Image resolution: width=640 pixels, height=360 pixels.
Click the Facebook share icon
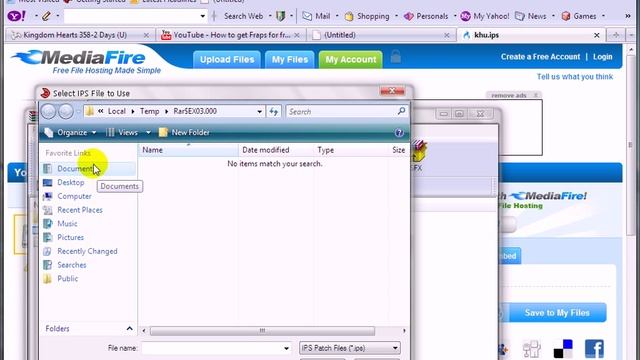(594, 349)
